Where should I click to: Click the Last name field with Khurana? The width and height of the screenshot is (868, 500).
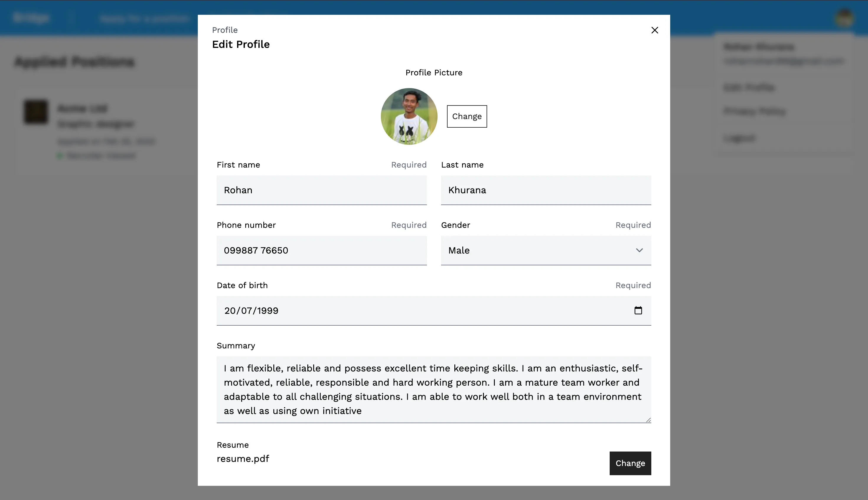pyautogui.click(x=546, y=190)
